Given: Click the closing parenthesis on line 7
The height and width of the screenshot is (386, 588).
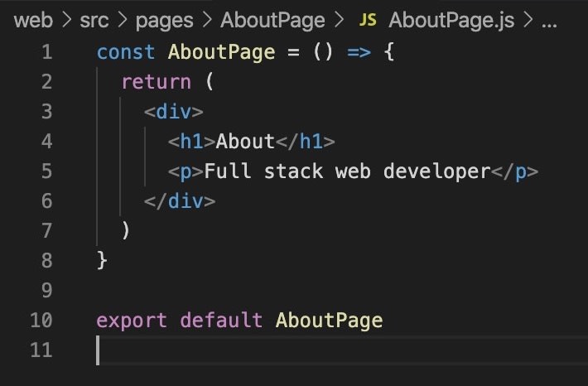Looking at the screenshot, I should point(126,230).
